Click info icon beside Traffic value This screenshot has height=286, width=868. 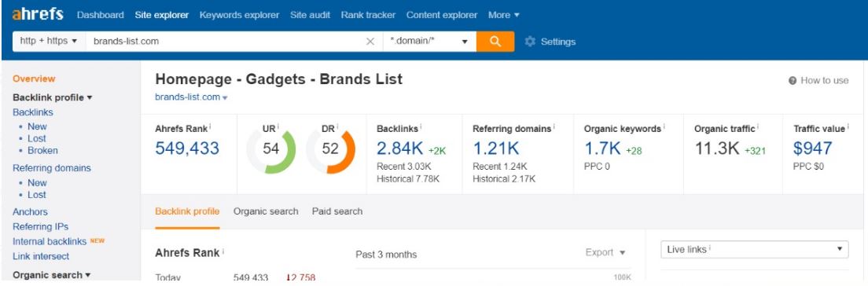pyautogui.click(x=848, y=127)
